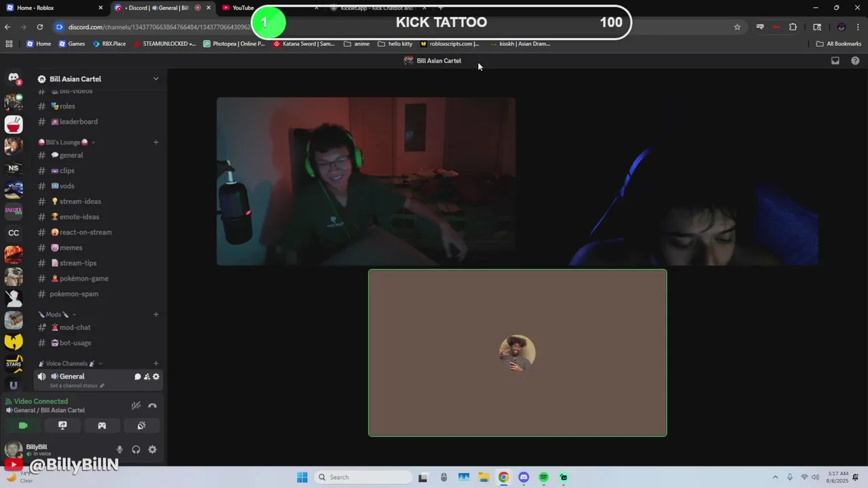The width and height of the screenshot is (868, 488).
Task: Open the mod-chat channel
Action: pos(98,327)
